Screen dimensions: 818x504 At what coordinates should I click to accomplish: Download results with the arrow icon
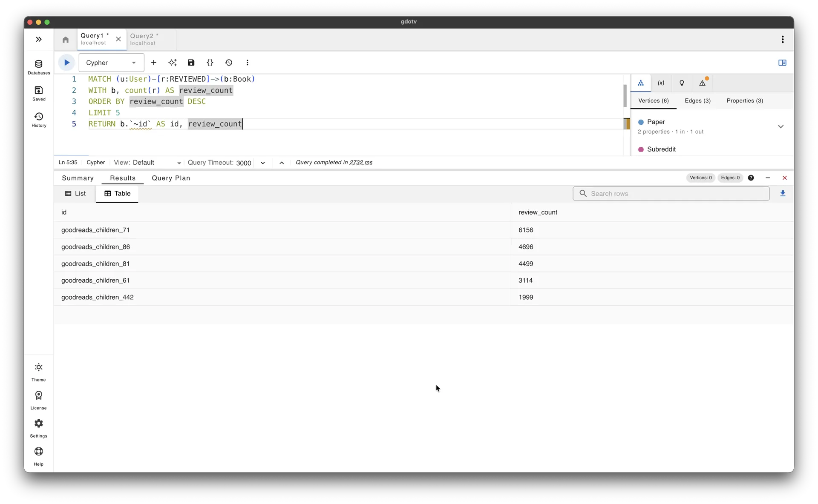pos(783,194)
